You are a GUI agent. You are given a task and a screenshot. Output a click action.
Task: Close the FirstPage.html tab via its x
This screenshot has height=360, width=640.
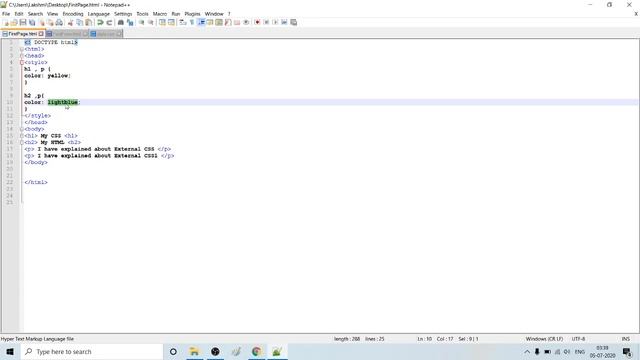(x=41, y=34)
